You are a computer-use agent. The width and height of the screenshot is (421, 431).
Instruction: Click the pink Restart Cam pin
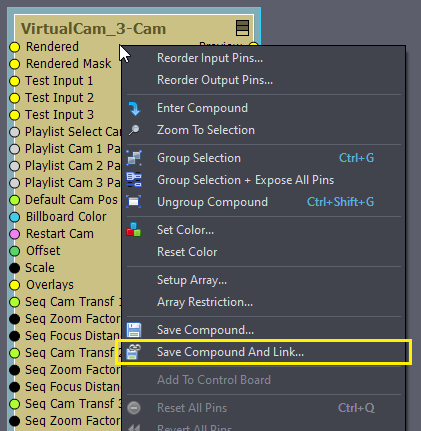click(15, 234)
